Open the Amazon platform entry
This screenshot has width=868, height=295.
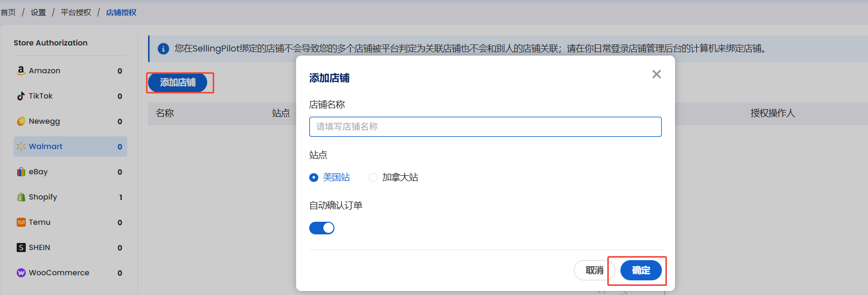(70, 71)
